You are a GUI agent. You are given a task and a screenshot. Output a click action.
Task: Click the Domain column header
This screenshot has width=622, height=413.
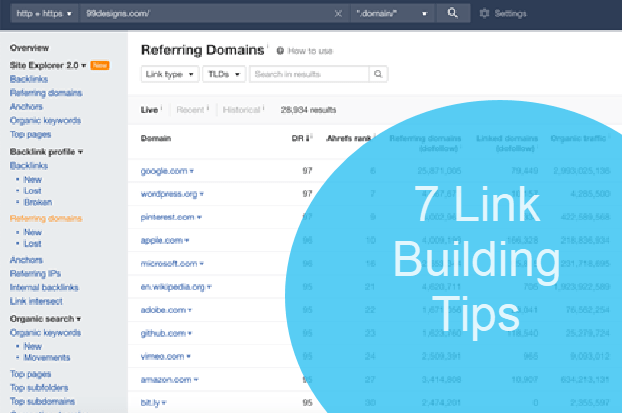(156, 138)
